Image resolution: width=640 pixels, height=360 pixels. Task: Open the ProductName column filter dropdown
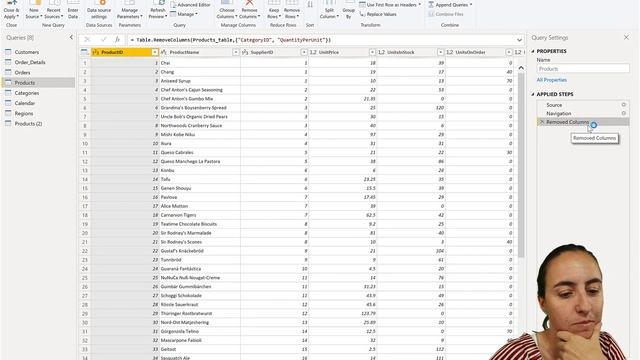(236, 52)
